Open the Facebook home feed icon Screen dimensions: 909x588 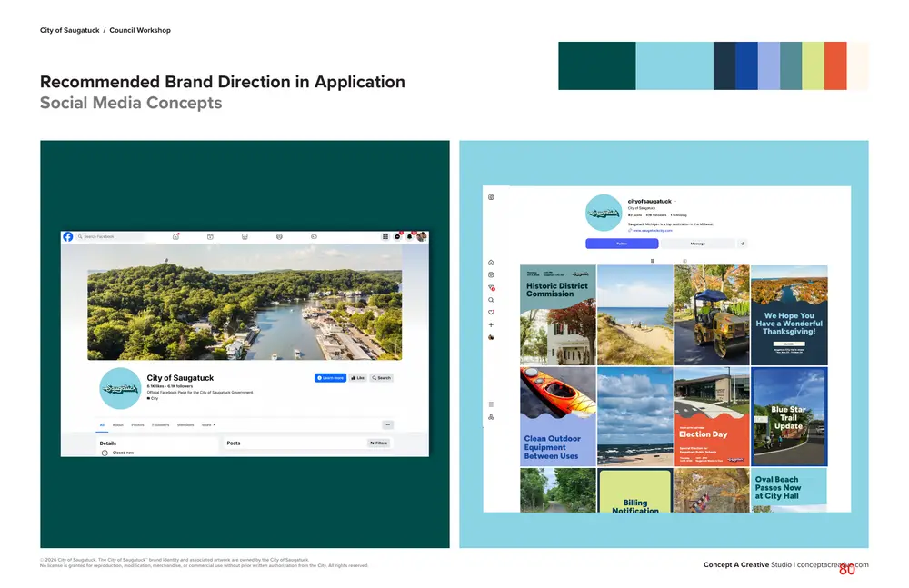(175, 236)
